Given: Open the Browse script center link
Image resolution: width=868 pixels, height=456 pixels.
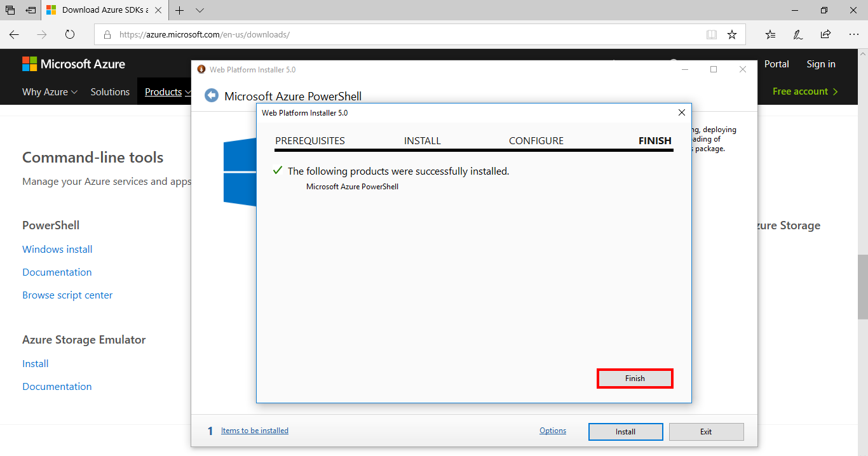Looking at the screenshot, I should 67,295.
